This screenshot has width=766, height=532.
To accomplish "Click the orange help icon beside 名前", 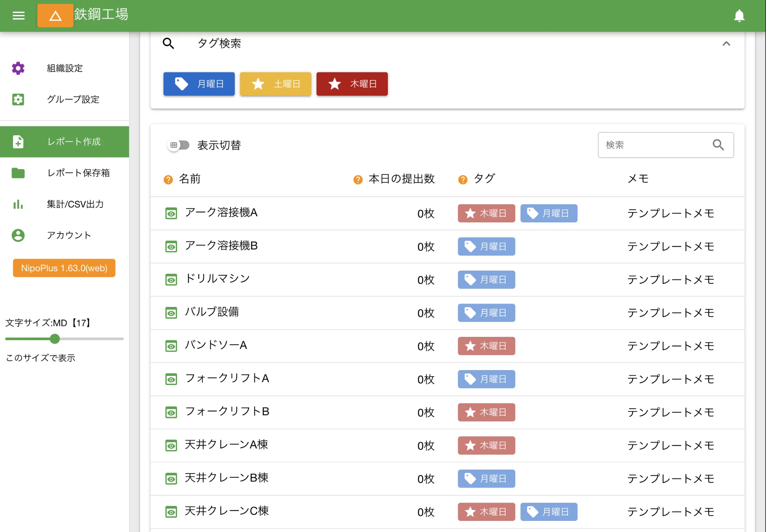I will [168, 180].
